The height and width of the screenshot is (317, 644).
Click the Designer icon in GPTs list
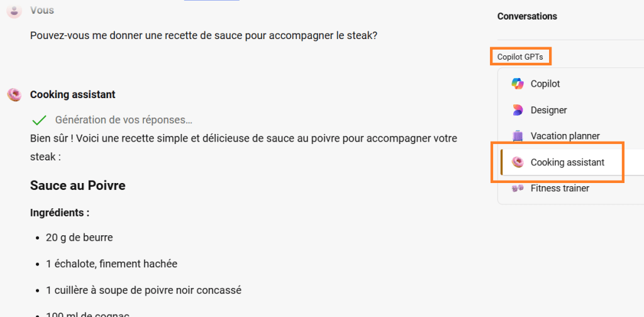tap(518, 110)
